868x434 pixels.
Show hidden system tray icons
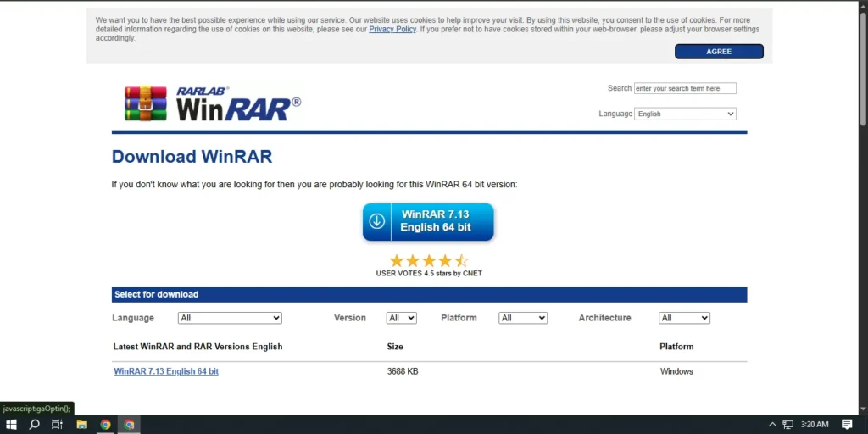click(772, 425)
